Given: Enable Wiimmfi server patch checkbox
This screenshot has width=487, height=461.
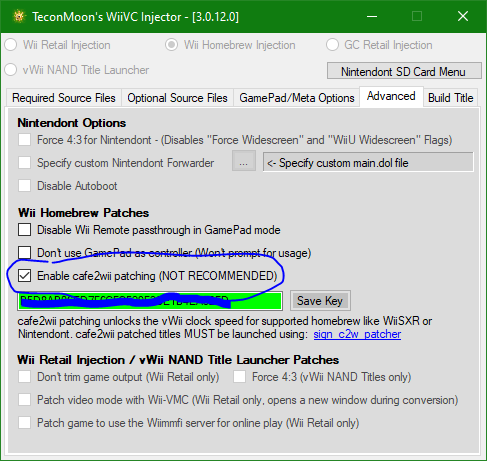Looking at the screenshot, I should (x=25, y=423).
